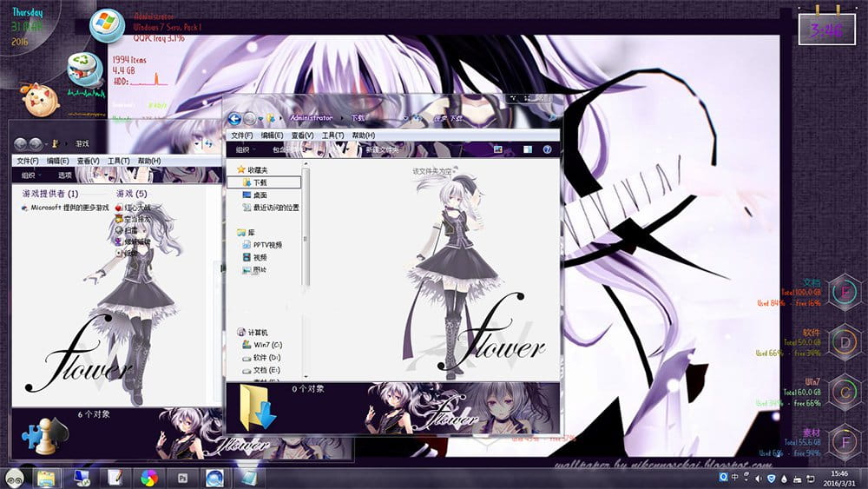Open 帮助(H) menu in 游戏 window
This screenshot has width=868, height=489.
tap(149, 161)
